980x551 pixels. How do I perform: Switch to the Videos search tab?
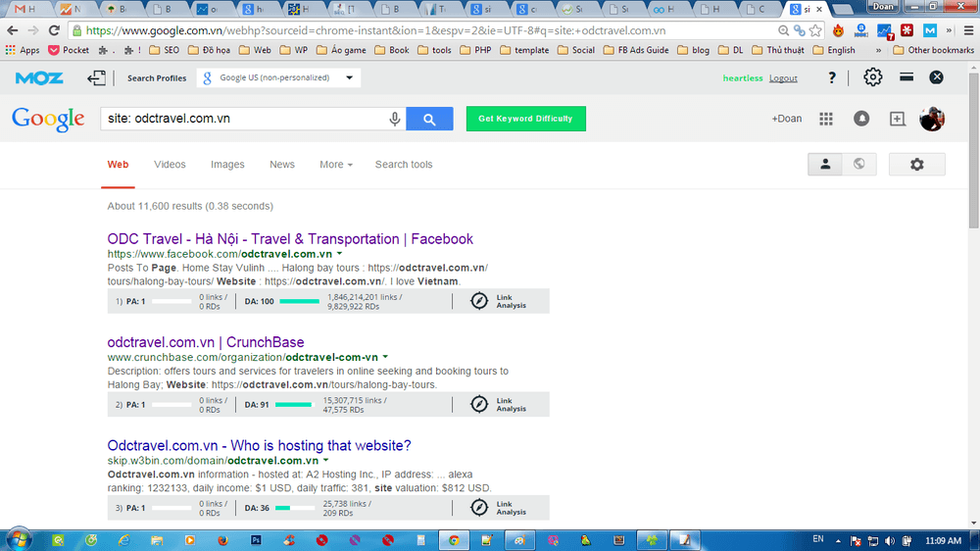[x=170, y=165]
